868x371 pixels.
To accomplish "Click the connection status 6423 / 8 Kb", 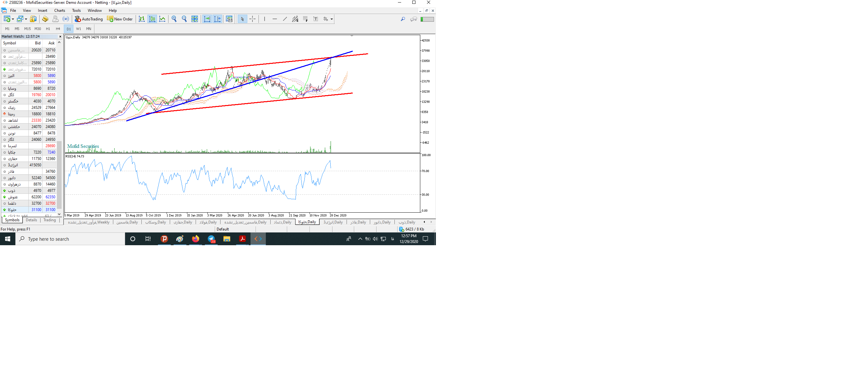I will 412,229.
